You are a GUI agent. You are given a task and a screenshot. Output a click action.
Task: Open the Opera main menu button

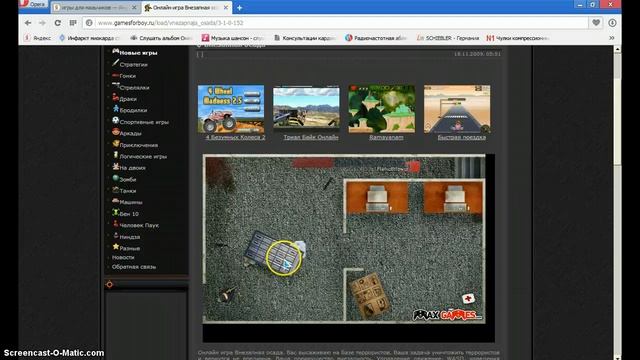(x=33, y=4)
